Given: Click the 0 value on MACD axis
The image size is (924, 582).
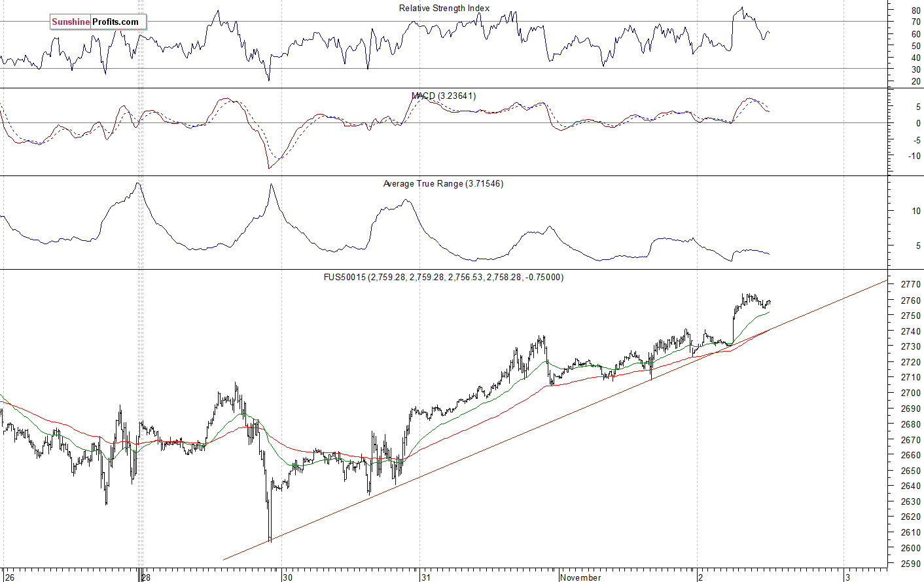Looking at the screenshot, I should [918, 123].
